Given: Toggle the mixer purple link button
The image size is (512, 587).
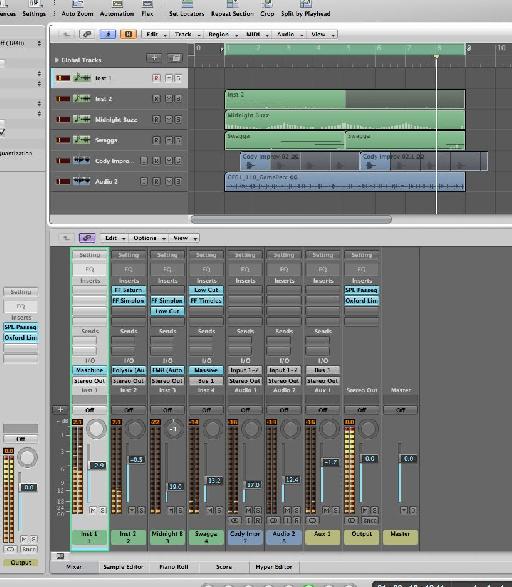Looking at the screenshot, I should [87, 238].
